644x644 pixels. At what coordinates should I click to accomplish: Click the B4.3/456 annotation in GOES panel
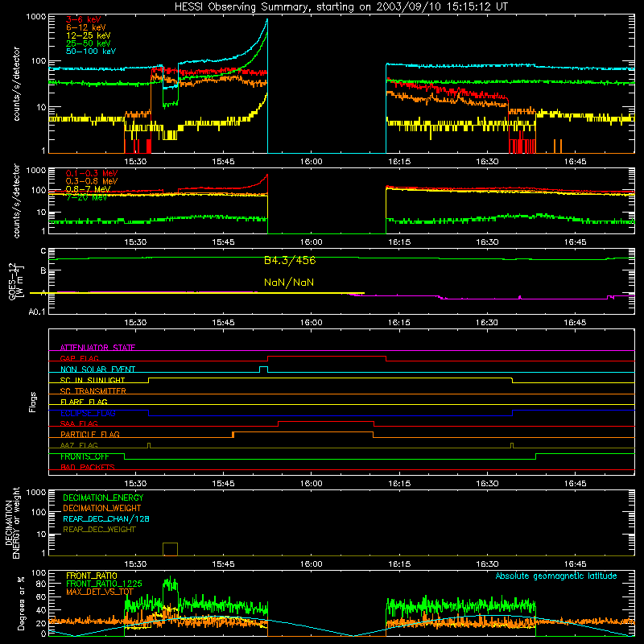[x=290, y=260]
